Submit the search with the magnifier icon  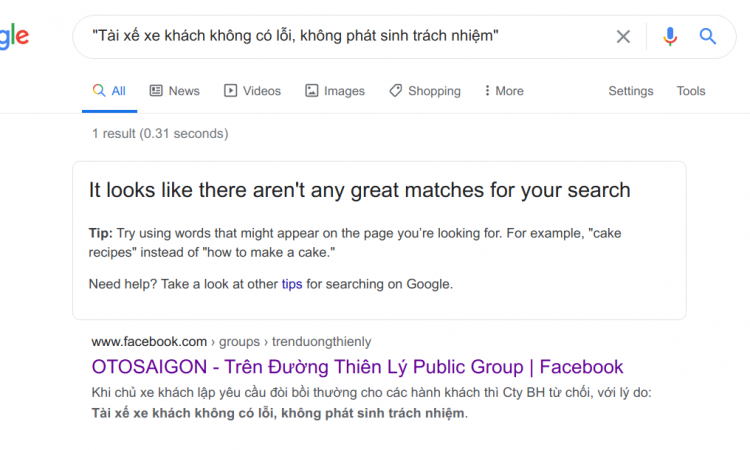pos(707,36)
